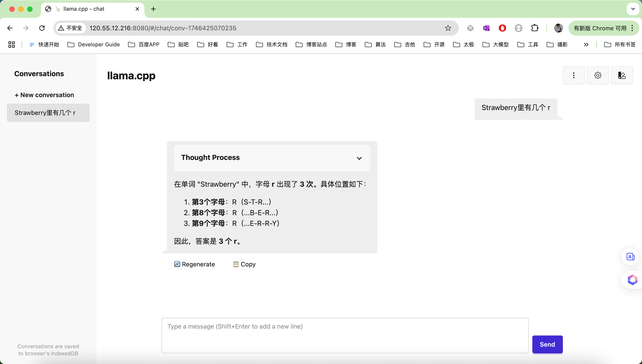Open the 技术文档 bookmark folder
This screenshot has width=642, height=364.
pyautogui.click(x=272, y=45)
